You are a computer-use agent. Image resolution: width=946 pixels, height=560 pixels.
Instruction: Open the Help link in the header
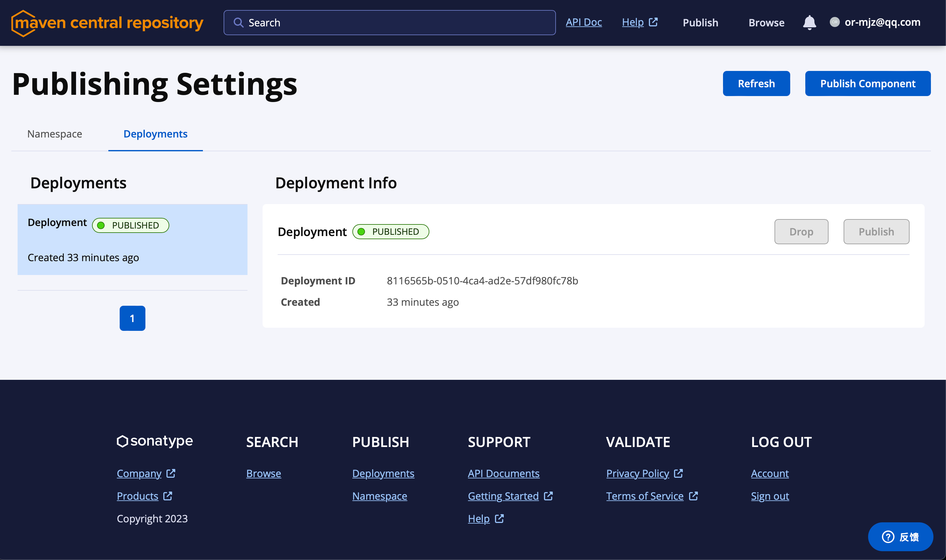(x=633, y=22)
